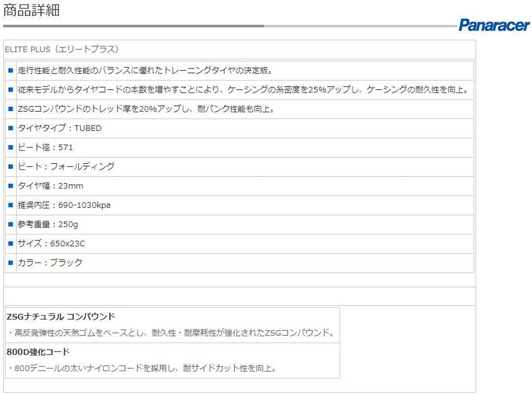This screenshot has width=532, height=394.
Task: Select the ELITE PLUS（エリートプラス） title text
Action: (x=62, y=50)
